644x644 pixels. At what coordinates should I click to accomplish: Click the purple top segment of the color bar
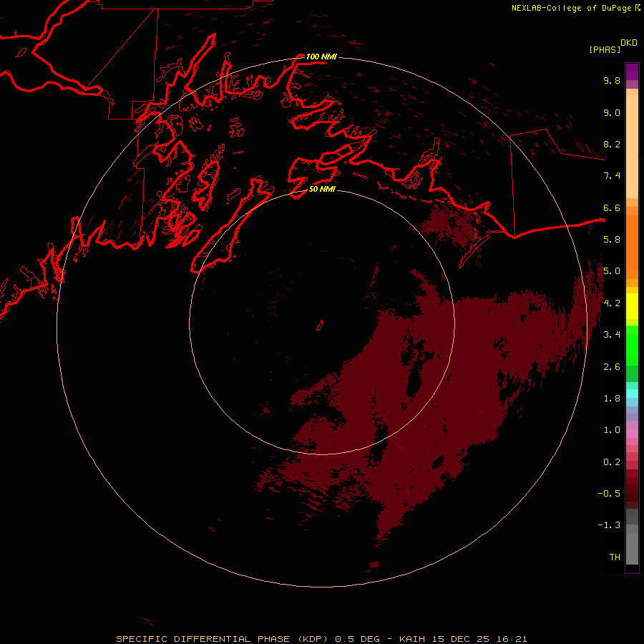click(632, 72)
